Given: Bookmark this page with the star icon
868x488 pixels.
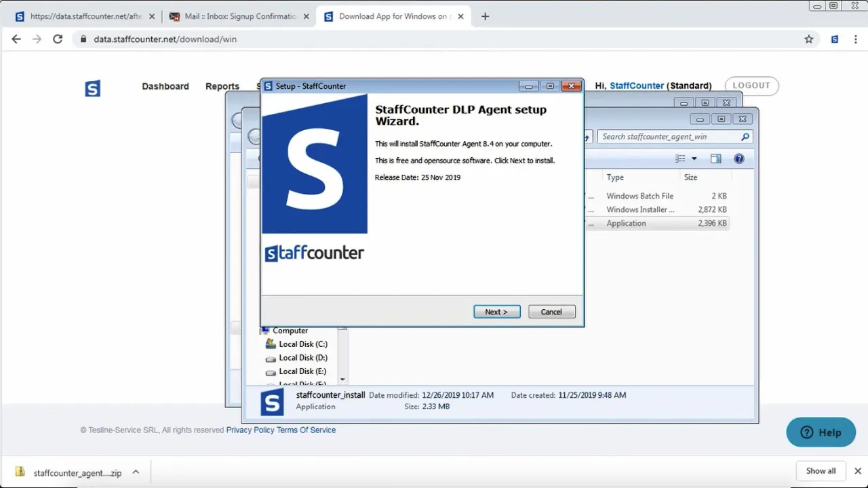Looking at the screenshot, I should (x=808, y=39).
